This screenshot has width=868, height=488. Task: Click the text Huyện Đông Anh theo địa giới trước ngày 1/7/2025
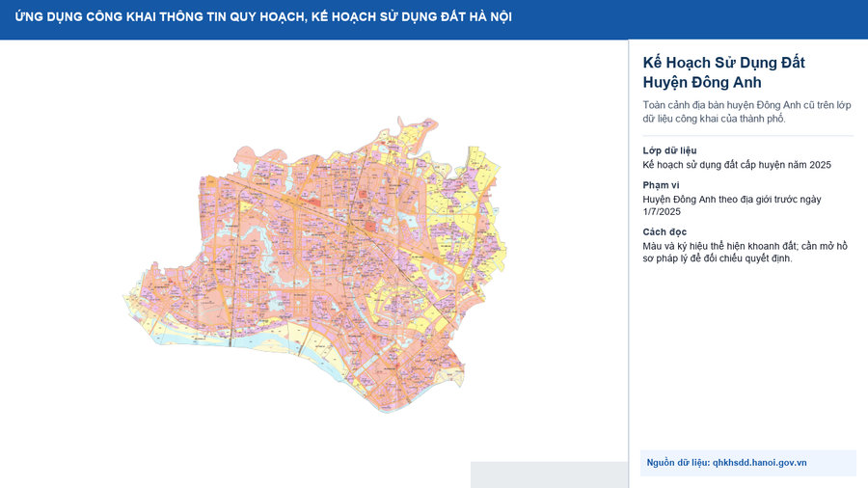(732, 205)
